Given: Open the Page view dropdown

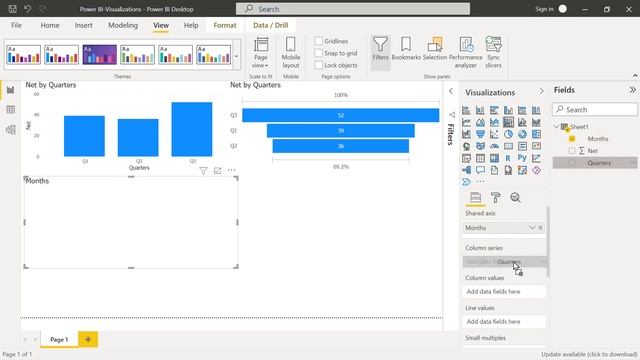Looking at the screenshot, I should [260, 53].
